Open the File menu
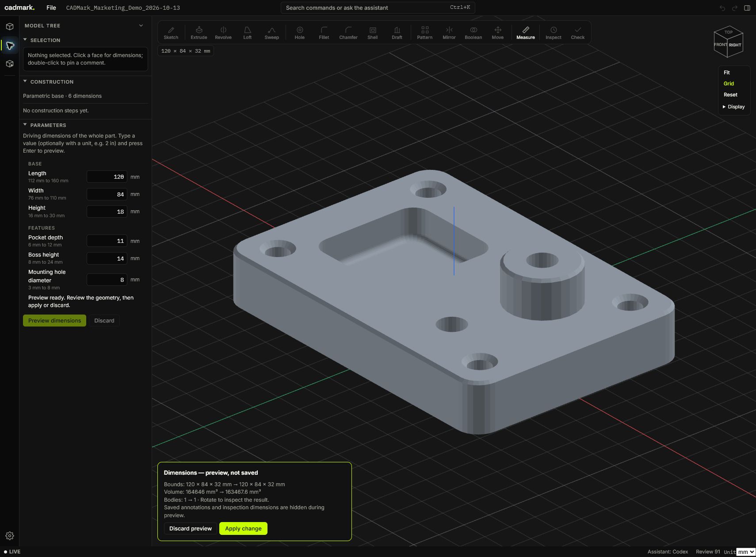This screenshot has height=557, width=756. 51,8
